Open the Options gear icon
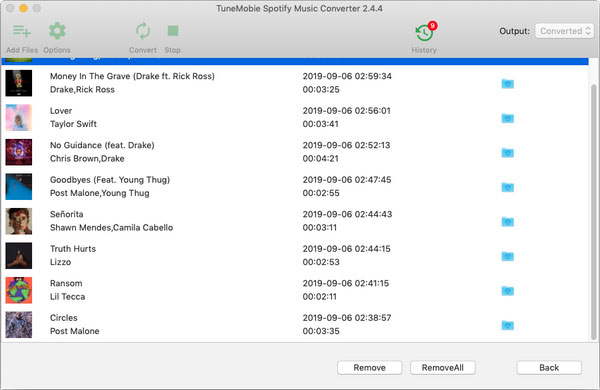This screenshot has height=390, width=600. pos(57,31)
